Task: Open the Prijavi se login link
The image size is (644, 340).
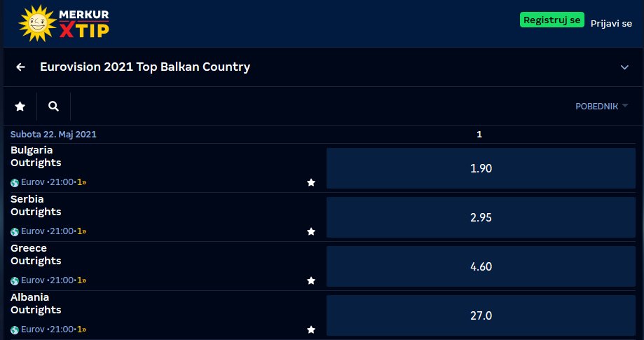Action: [611, 23]
